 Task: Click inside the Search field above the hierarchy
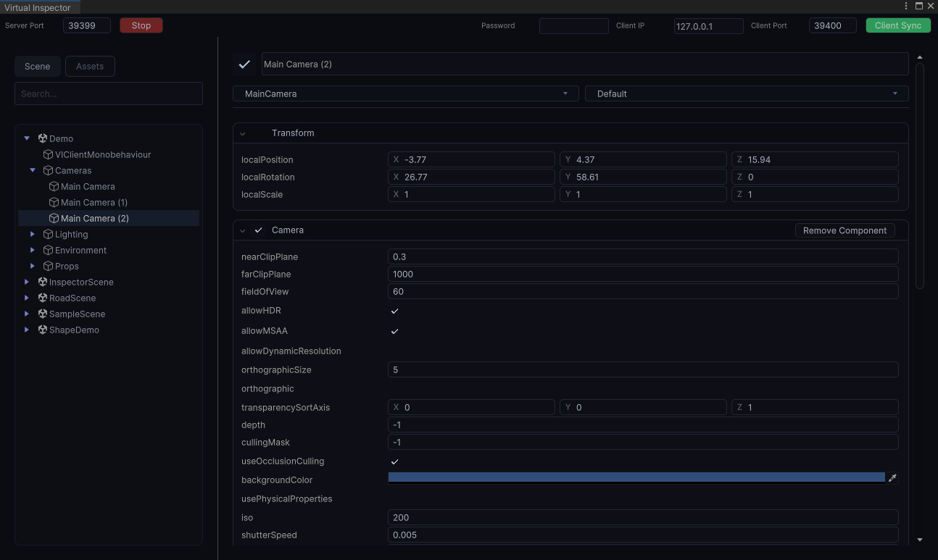[x=108, y=93]
